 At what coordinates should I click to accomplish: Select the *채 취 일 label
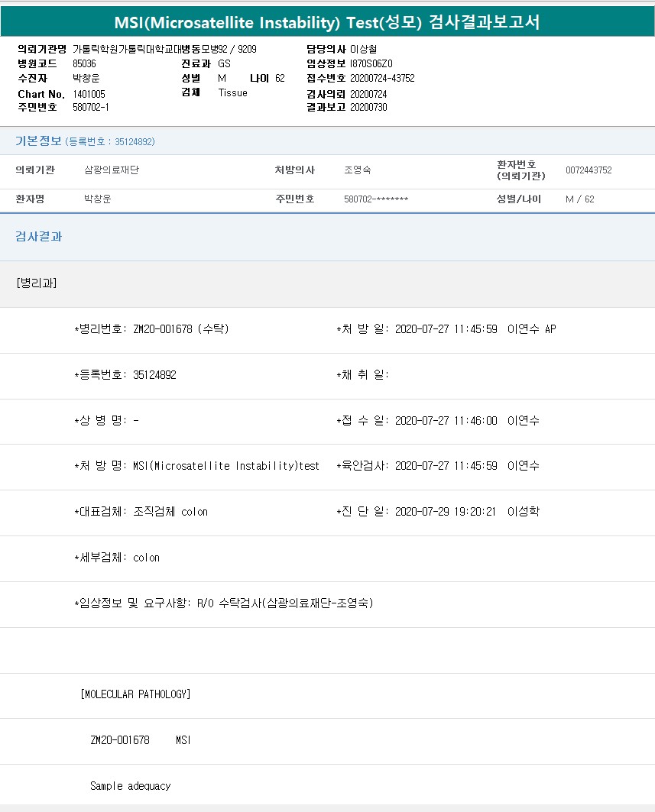(x=362, y=374)
